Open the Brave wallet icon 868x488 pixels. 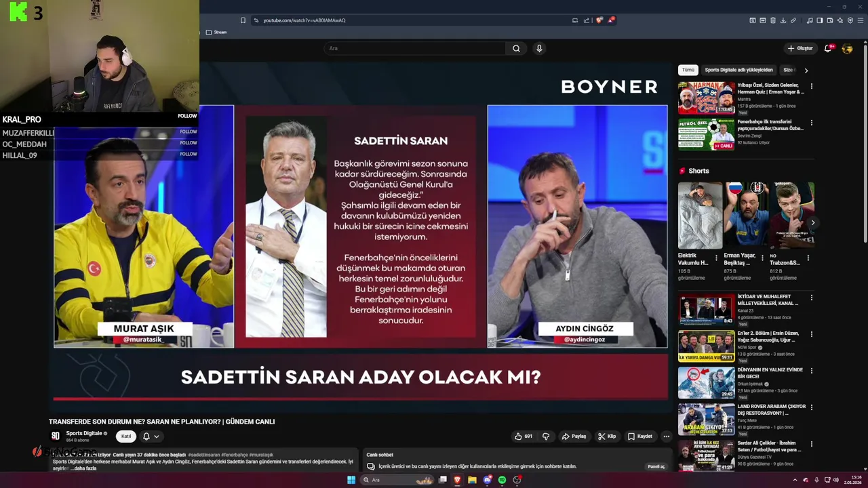(829, 20)
